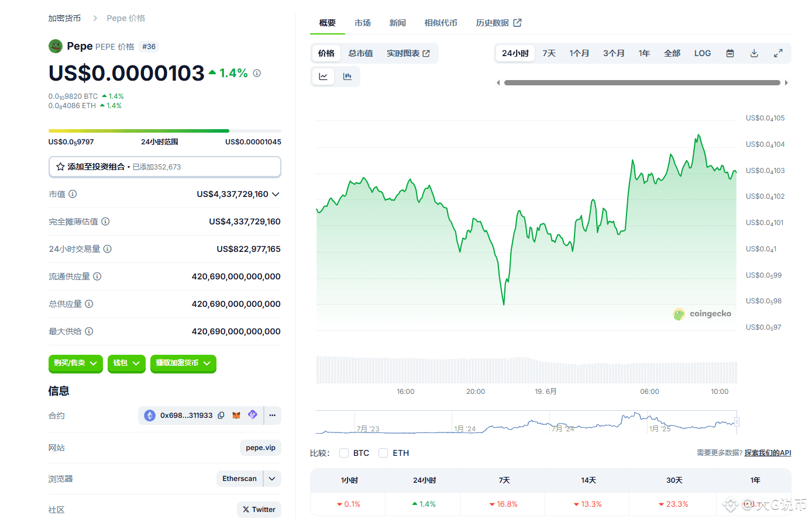Open the pepe.vip website link
The width and height of the screenshot is (812, 519).
click(261, 448)
